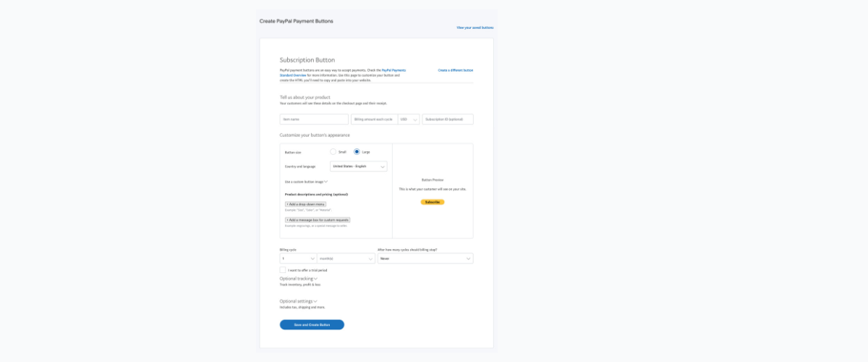Open the billing cycle number dropdown

(x=298, y=258)
